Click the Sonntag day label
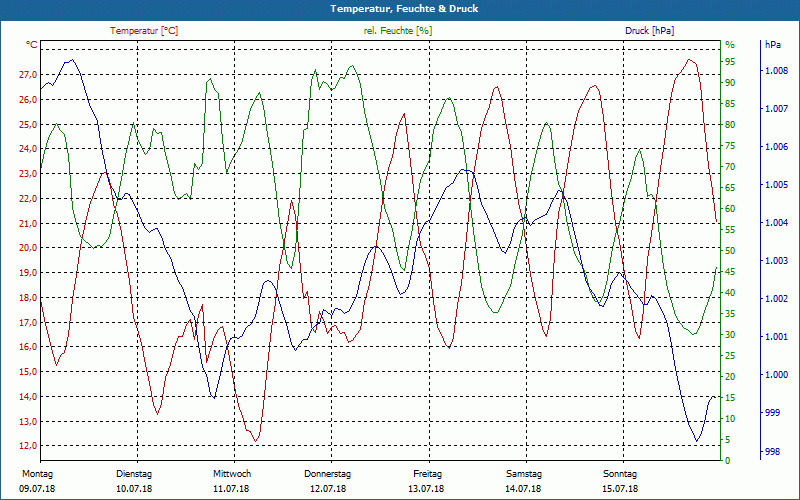Screen dimensions: 800x500 pyautogui.click(x=620, y=474)
